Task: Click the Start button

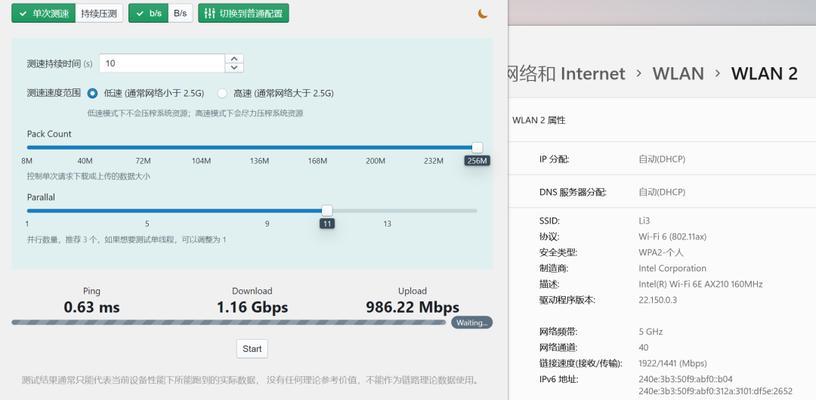Action: [252, 349]
